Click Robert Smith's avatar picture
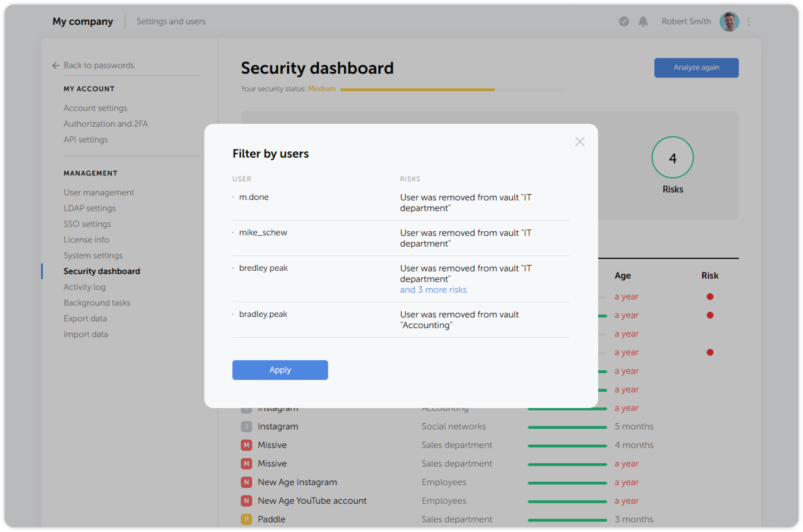This screenshot has height=532, width=803. pos(729,22)
